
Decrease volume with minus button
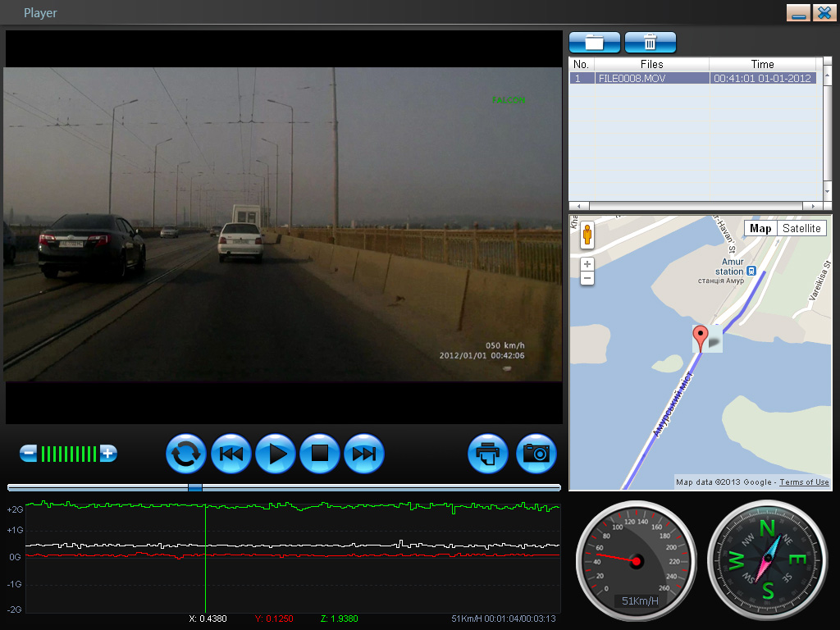[29, 453]
